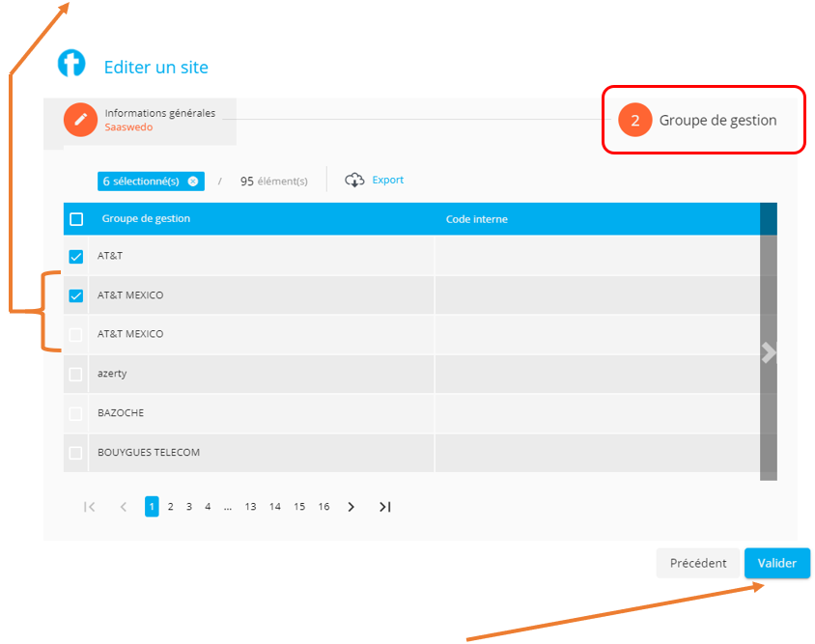Sort by Groupe de gestion column header
Viewport: 815px width, 644px height.
[146, 219]
